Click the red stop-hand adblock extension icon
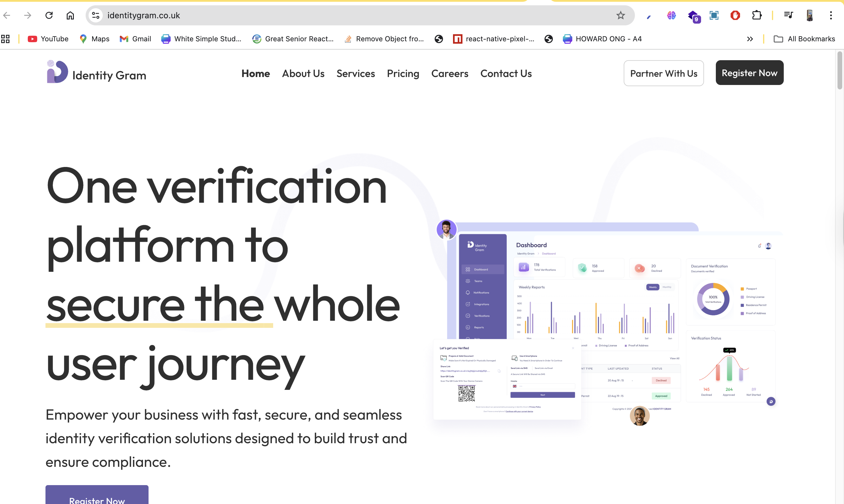844x504 pixels. pos(735,15)
